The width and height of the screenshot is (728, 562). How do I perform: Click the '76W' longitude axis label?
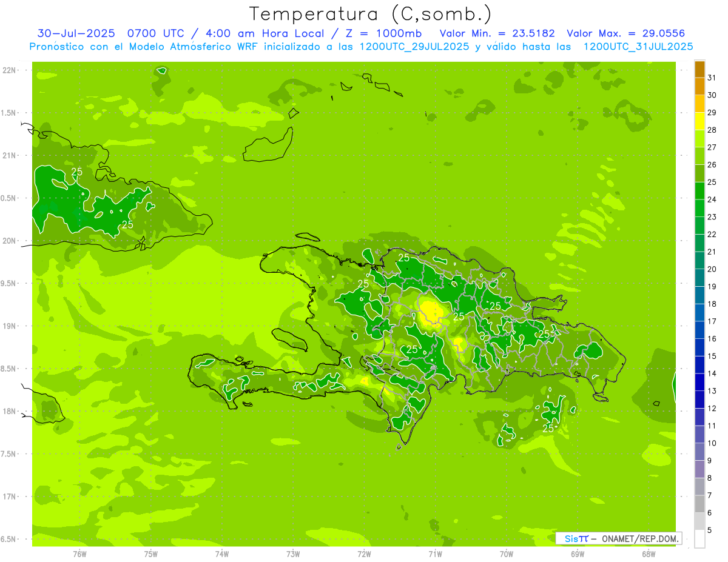coord(79,554)
